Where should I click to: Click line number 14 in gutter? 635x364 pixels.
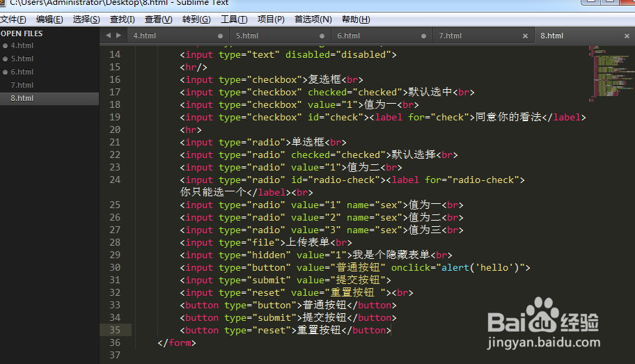[x=115, y=54]
